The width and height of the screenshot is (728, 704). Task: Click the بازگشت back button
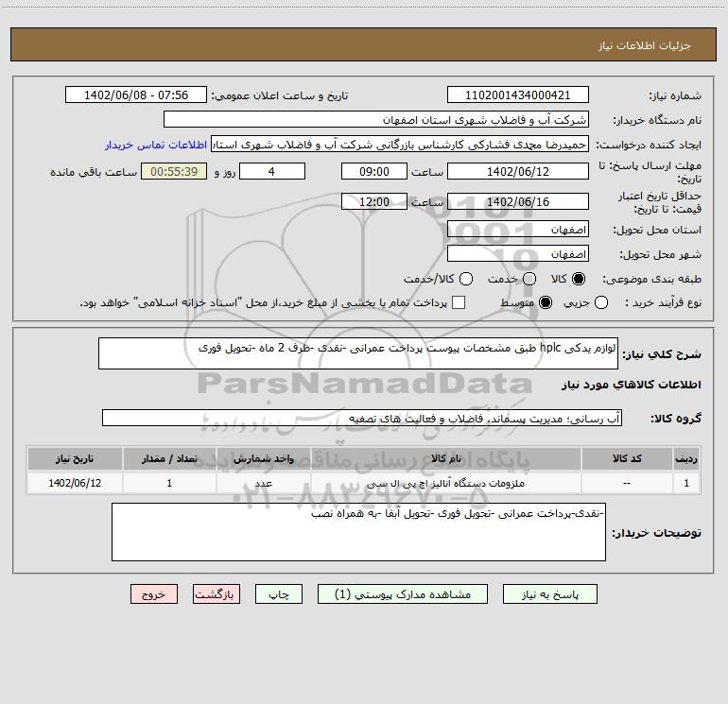click(x=217, y=594)
